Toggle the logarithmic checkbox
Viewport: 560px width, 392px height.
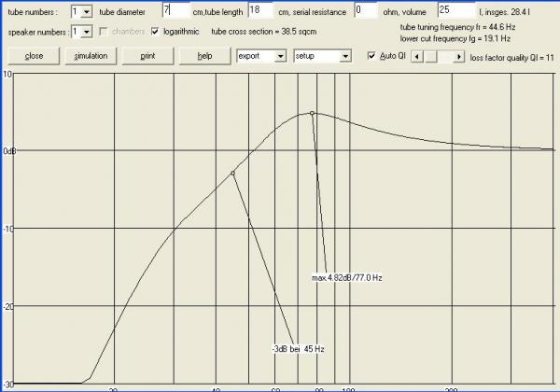[x=156, y=32]
